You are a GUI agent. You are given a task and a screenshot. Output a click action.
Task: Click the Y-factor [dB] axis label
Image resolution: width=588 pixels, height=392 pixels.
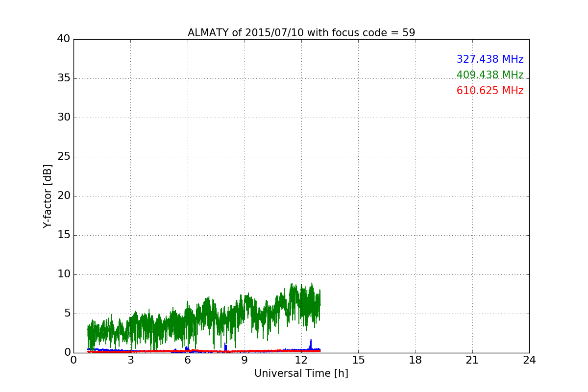click(x=48, y=196)
